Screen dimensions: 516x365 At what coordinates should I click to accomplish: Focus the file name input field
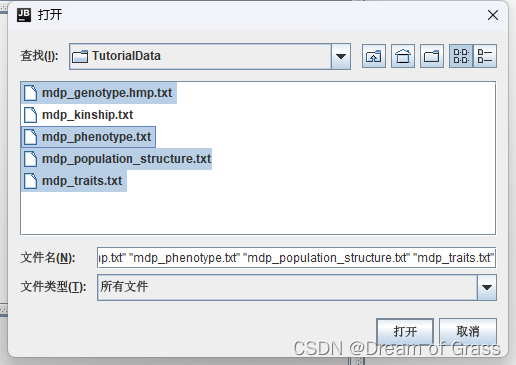coord(296,258)
